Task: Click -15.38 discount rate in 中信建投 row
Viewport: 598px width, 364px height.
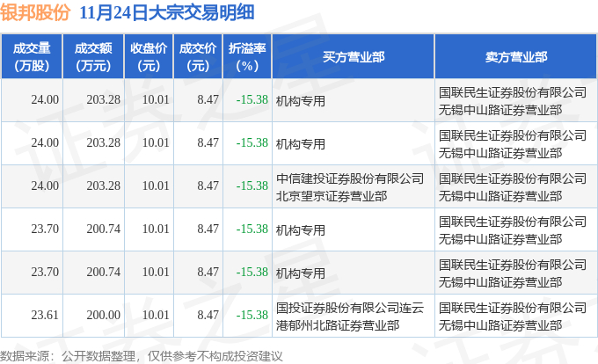Action: 252,186
